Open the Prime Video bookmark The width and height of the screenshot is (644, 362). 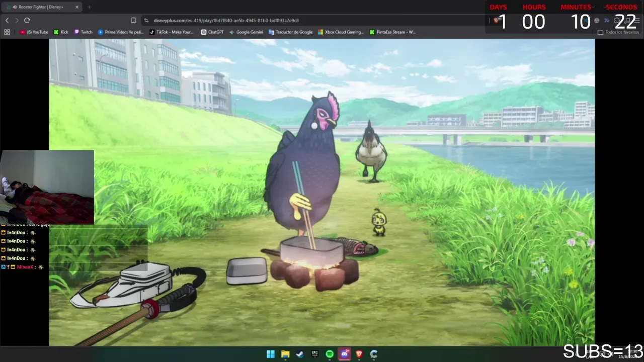pos(121,32)
